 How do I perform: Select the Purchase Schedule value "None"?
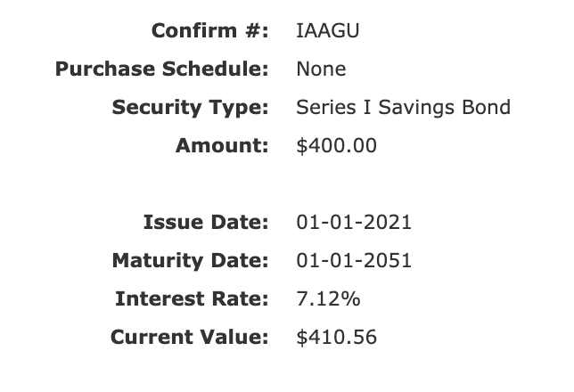tap(321, 69)
